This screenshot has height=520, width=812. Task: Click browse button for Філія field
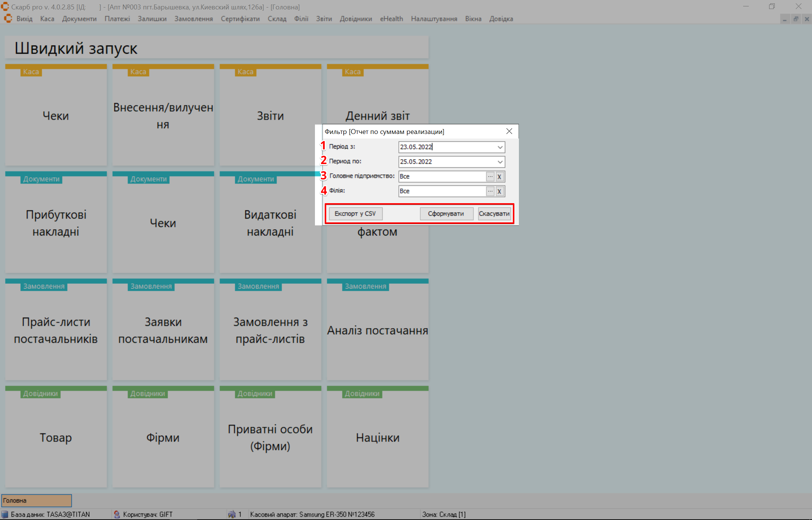[490, 191]
